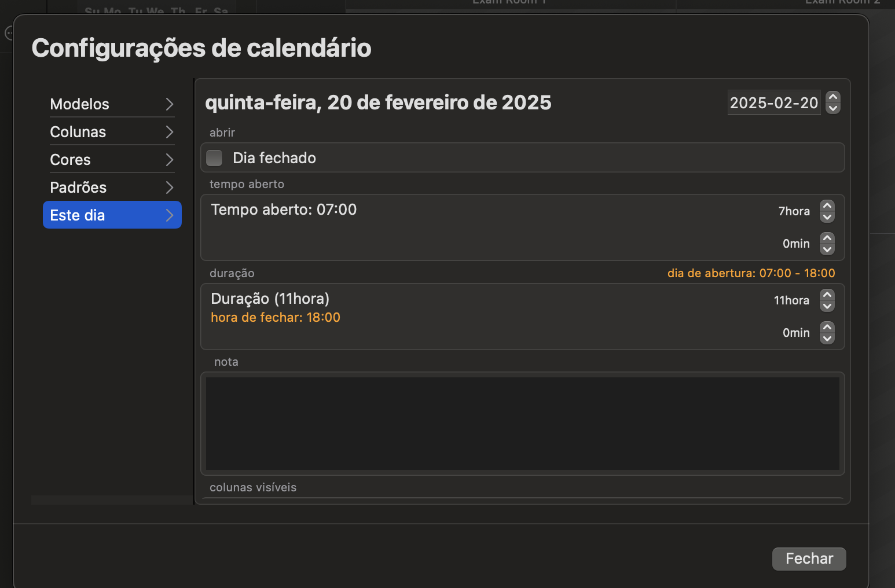Increase duration hours (11hora) stepper
Viewport: 895px width, 588px height.
[x=827, y=295]
